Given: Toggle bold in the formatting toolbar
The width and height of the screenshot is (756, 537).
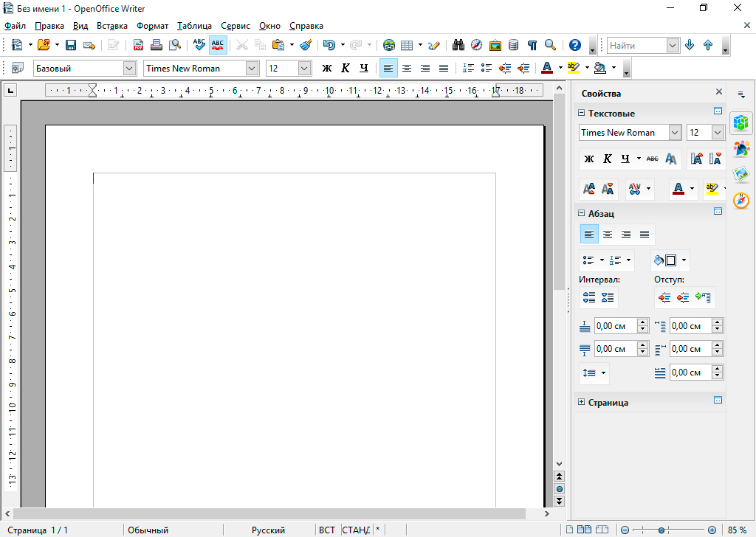Looking at the screenshot, I should click(x=327, y=69).
